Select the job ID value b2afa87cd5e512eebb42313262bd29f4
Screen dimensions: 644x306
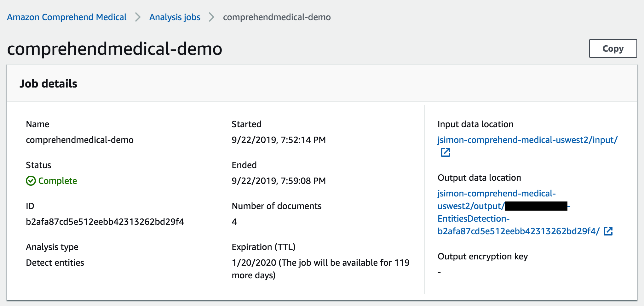tap(105, 222)
